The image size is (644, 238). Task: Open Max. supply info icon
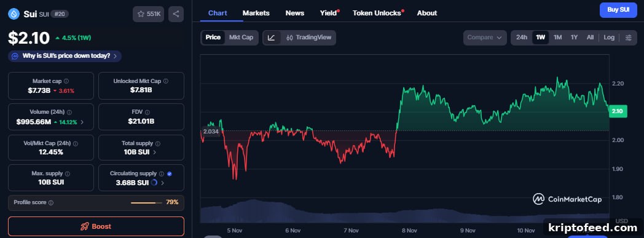coord(68,174)
